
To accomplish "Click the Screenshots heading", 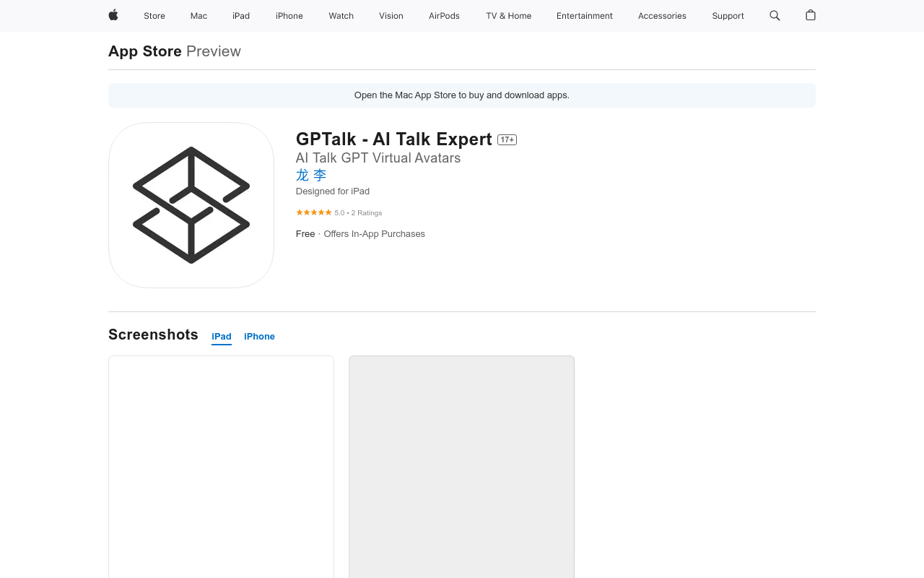I will 153,335.
